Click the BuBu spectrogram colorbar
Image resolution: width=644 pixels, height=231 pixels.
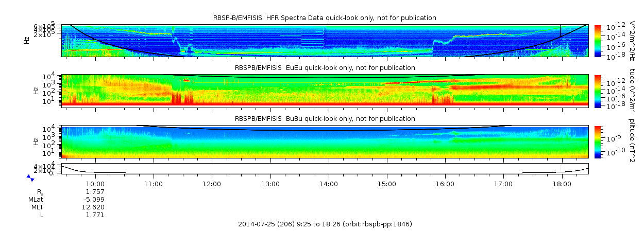[598, 141]
